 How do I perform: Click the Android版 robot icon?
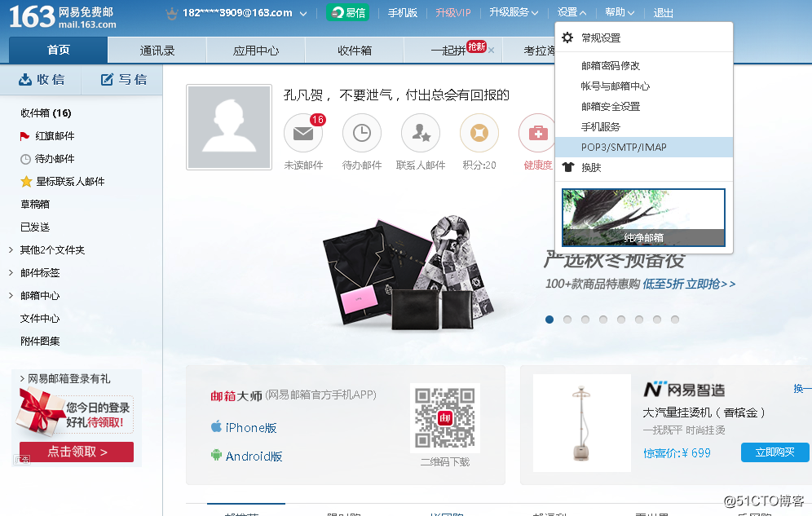[216, 456]
